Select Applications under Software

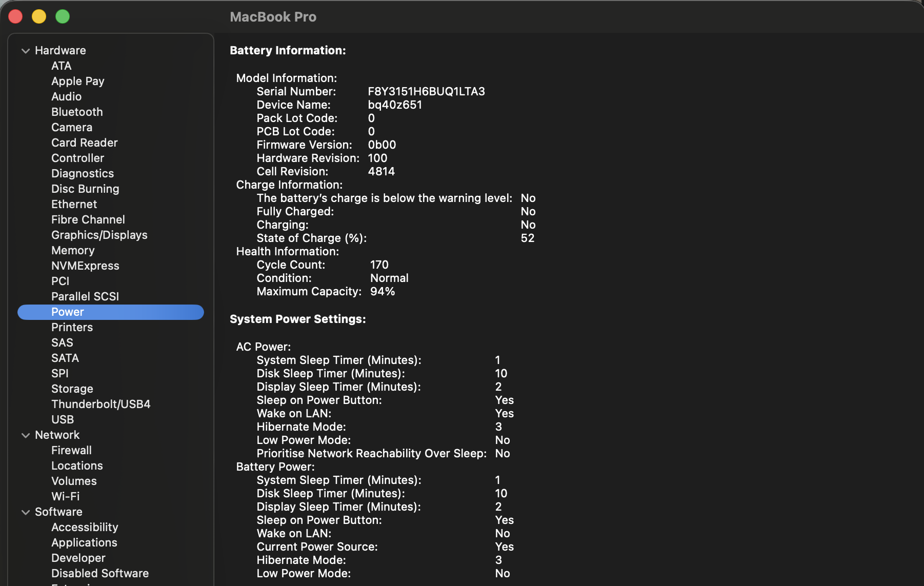tap(84, 542)
